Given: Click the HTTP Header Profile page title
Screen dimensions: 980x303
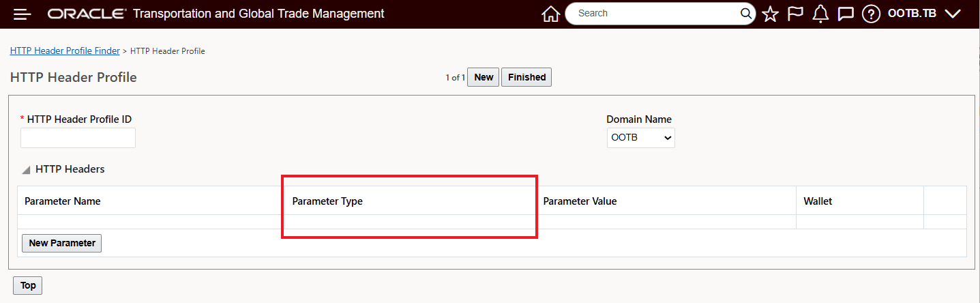Looking at the screenshot, I should tap(74, 77).
